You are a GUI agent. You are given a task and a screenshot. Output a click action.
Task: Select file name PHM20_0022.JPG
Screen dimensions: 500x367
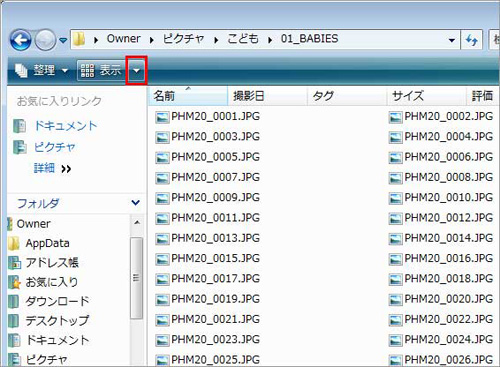pos(449,319)
